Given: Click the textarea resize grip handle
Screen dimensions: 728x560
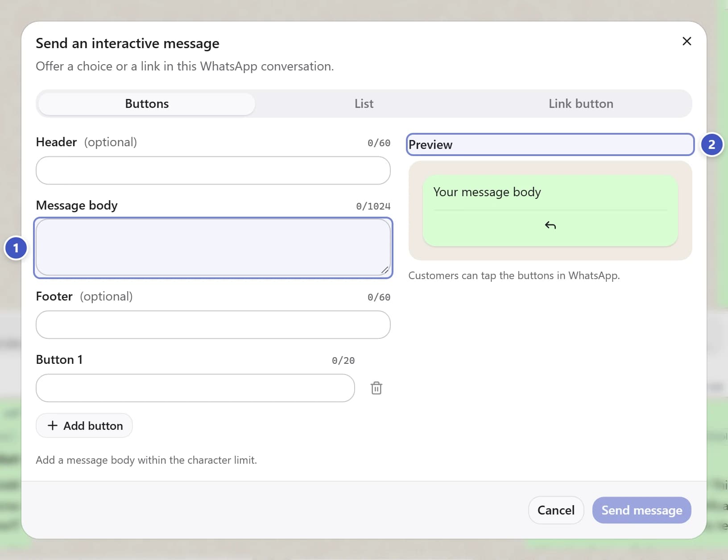Looking at the screenshot, I should click(385, 270).
